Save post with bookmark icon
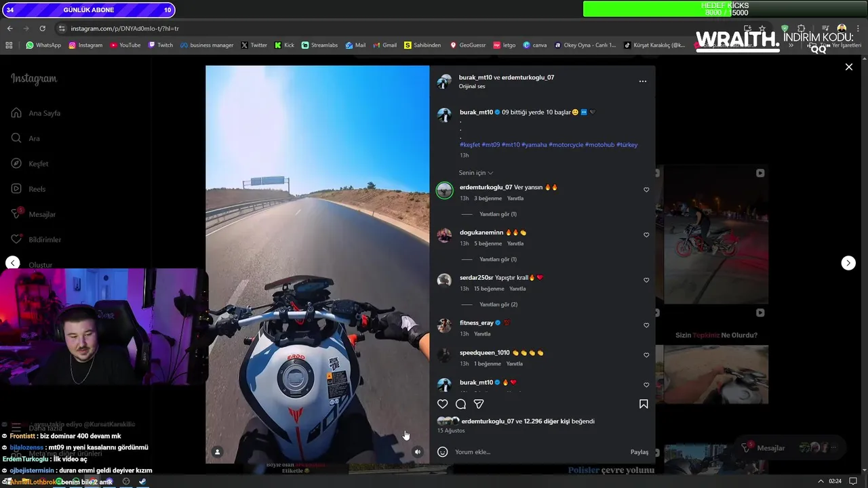Viewport: 868px width, 488px height. (644, 404)
